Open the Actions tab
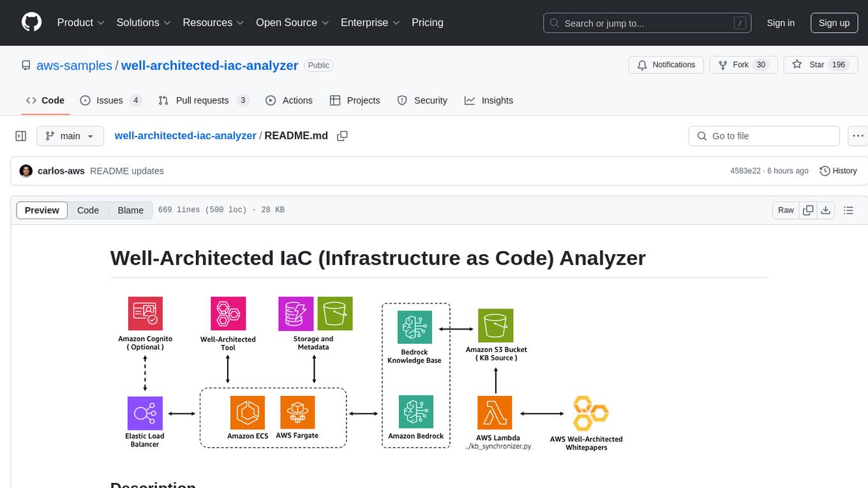Viewport: 868px width, 488px height. [x=289, y=100]
